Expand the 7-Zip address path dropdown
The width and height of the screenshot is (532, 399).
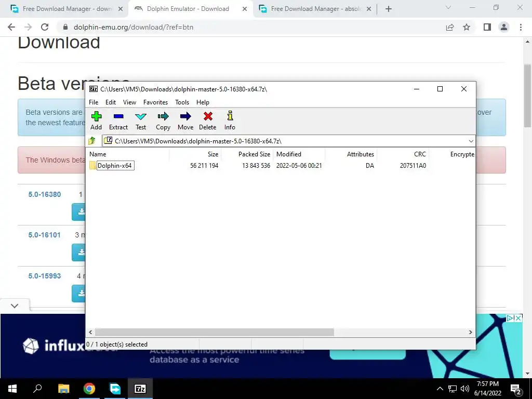(x=471, y=141)
